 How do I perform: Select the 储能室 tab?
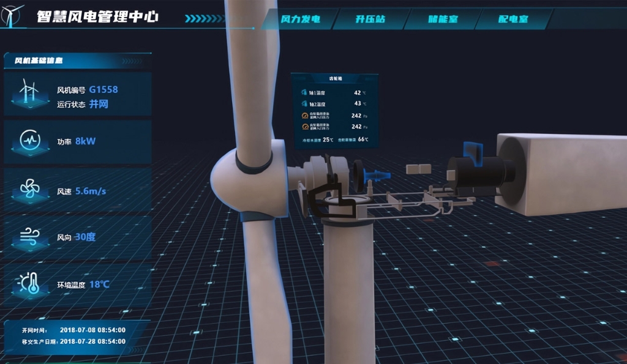click(441, 19)
